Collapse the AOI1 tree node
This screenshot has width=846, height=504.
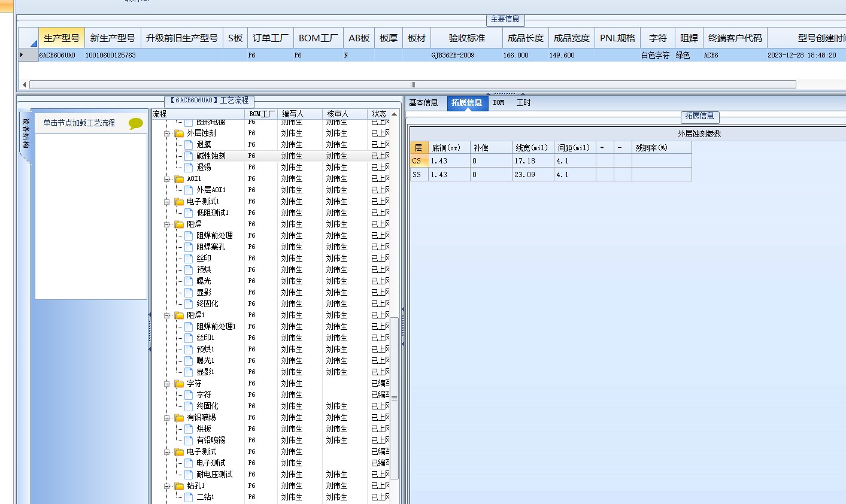[x=168, y=179]
